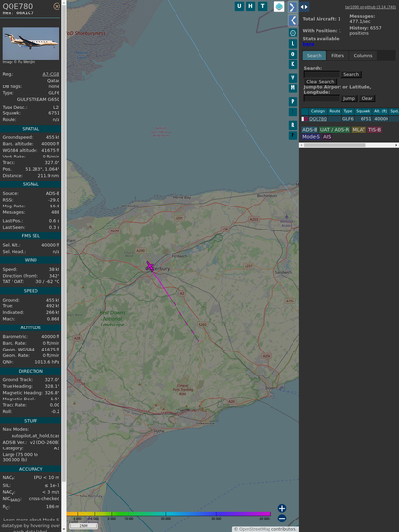Click the K toggle button
The height and width of the screenshot is (532, 399).
(293, 64)
